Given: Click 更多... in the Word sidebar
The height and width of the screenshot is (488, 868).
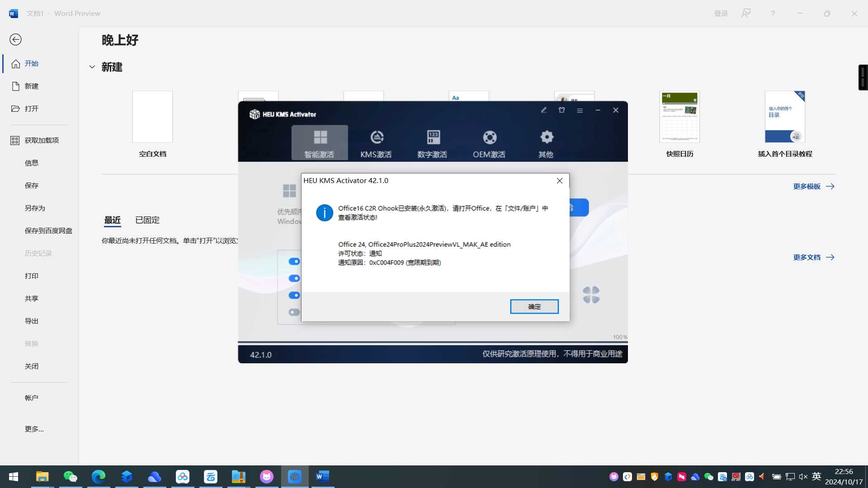Looking at the screenshot, I should (x=39, y=429).
